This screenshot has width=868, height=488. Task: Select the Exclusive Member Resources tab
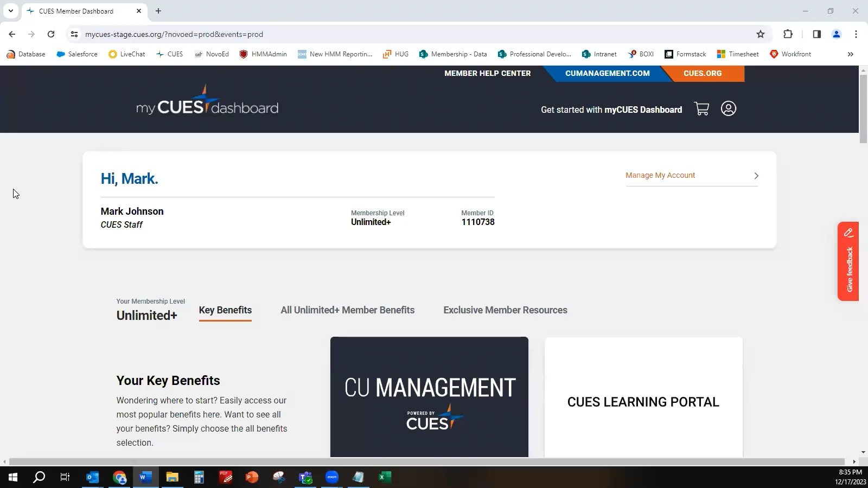tap(505, 310)
